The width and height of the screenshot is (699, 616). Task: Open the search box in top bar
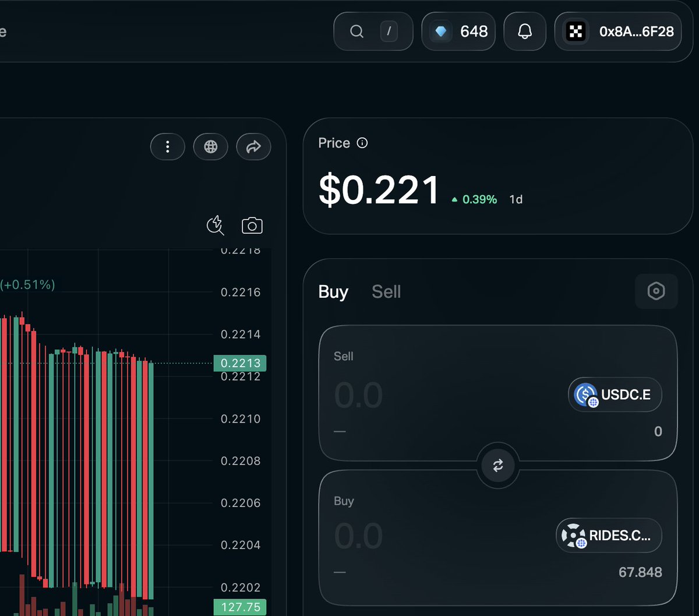click(x=373, y=31)
